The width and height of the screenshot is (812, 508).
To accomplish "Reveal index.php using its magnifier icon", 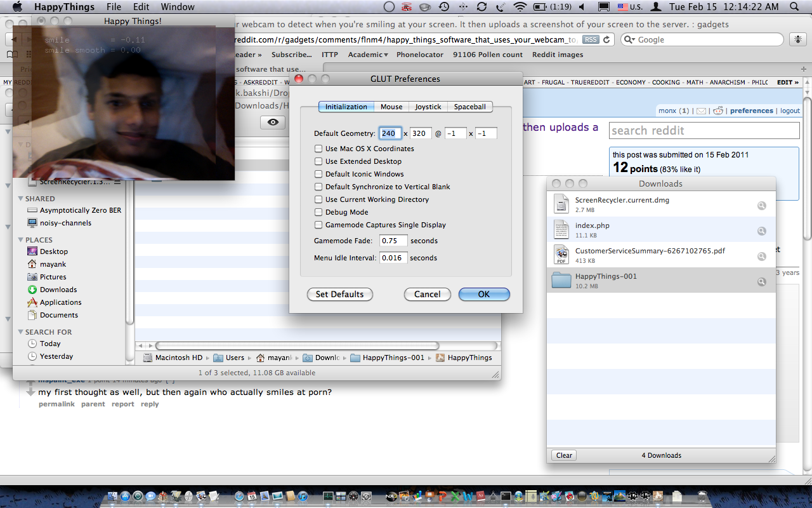I will (761, 231).
